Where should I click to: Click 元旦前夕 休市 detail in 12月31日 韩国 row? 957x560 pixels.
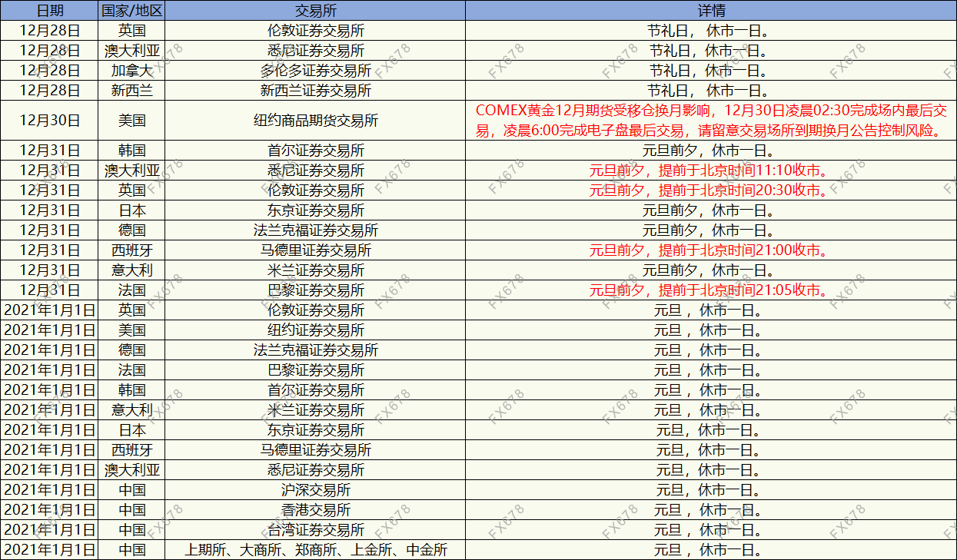[711, 151]
